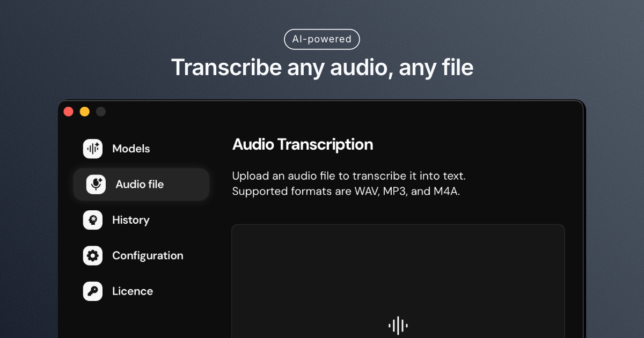Click the waveform icon in upload area

coord(398,325)
